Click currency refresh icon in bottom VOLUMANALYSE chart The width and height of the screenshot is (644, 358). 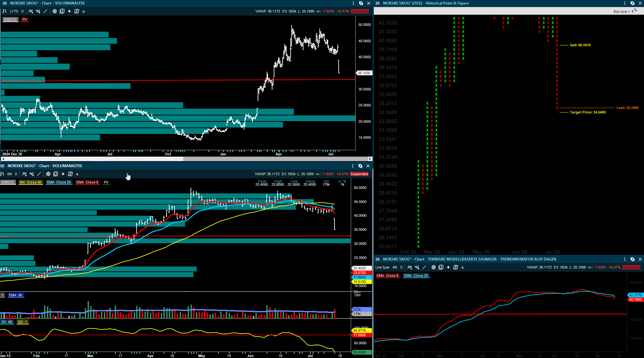click(70, 174)
